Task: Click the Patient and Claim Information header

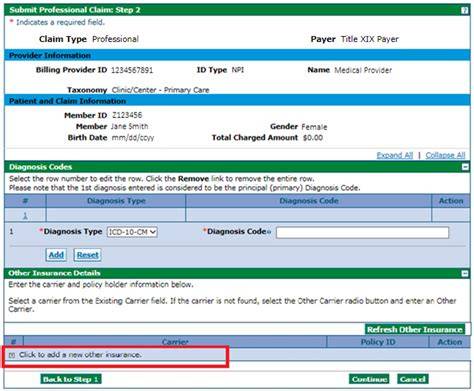Action: coord(237,101)
